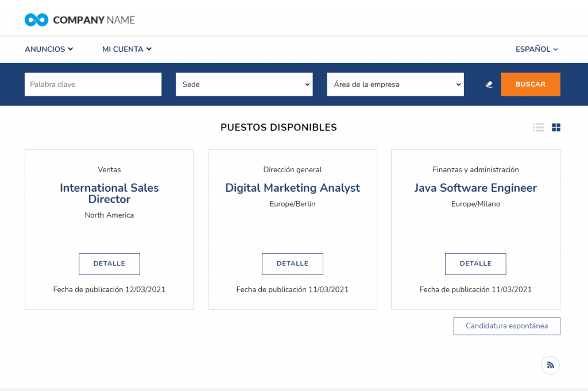The width and height of the screenshot is (588, 391).
Task: Clear search filters with eraser icon
Action: click(x=489, y=84)
